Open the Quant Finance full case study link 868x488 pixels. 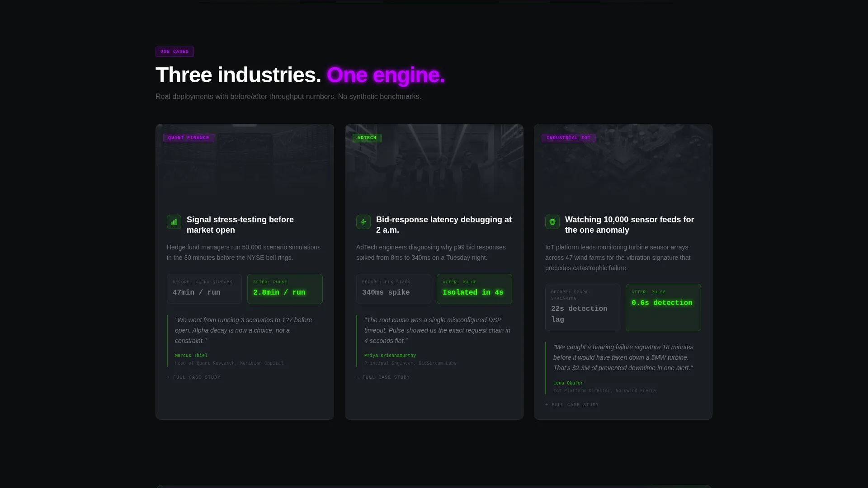[x=193, y=377]
